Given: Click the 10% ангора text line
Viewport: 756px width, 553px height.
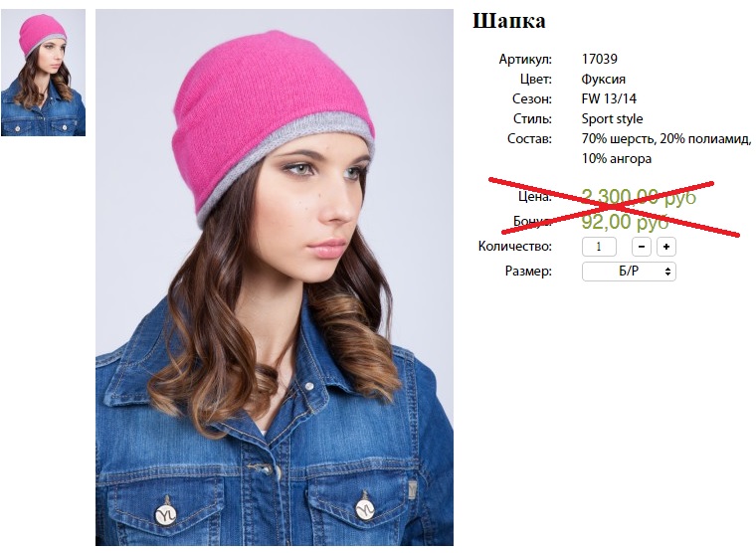Looking at the screenshot, I should pos(617,158).
